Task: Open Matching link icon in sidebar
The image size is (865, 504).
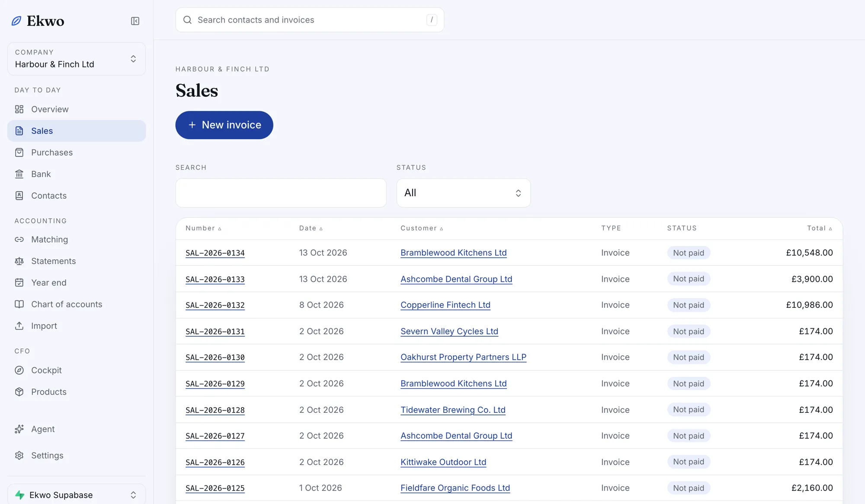Action: pos(19,239)
